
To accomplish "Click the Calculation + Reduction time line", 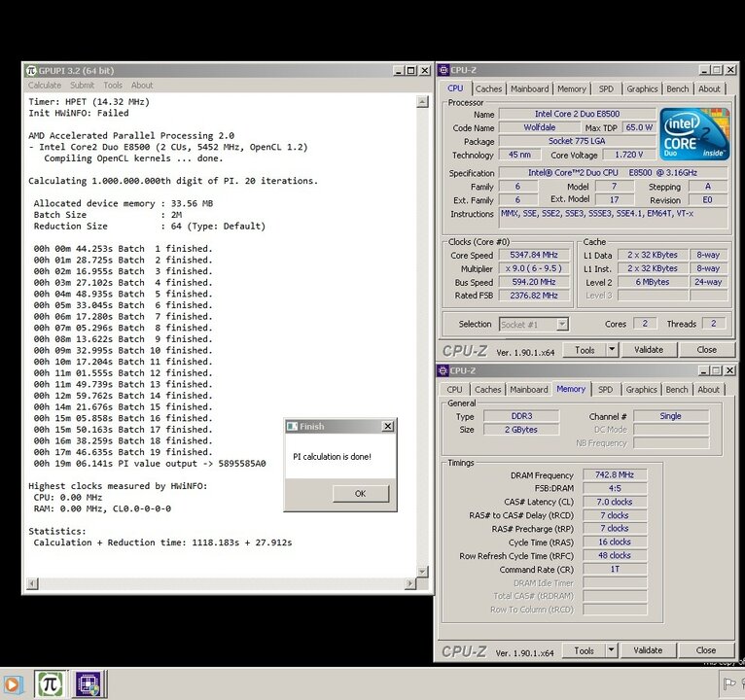I will coord(162,542).
